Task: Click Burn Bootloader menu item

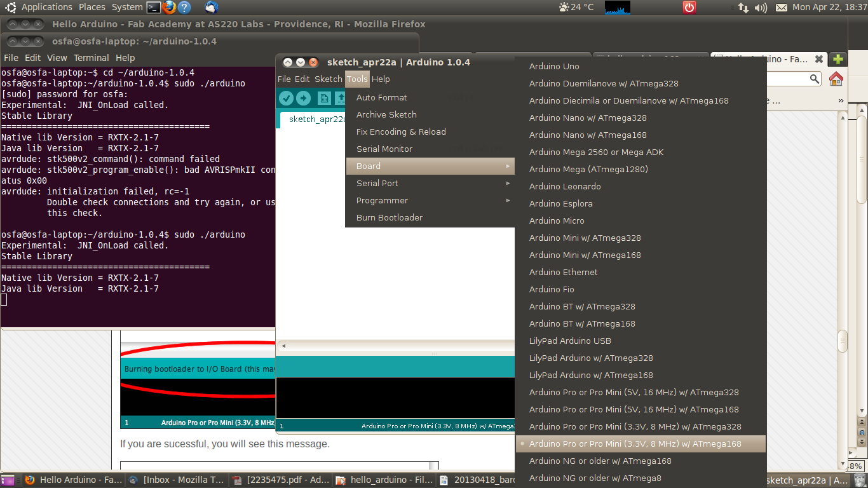Action: click(x=430, y=217)
